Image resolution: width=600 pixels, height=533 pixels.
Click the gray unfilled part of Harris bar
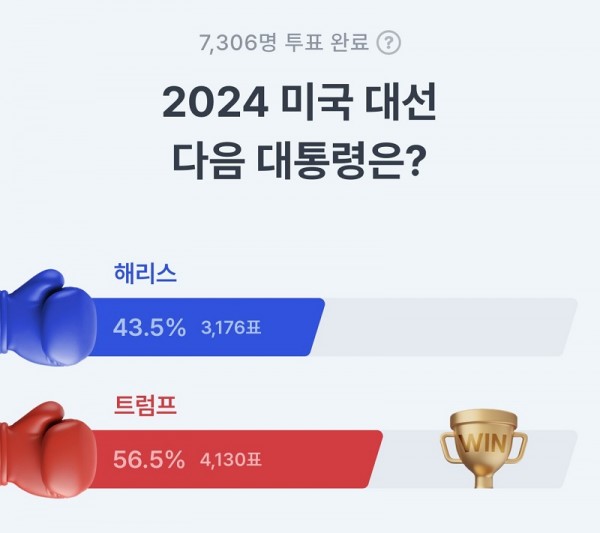point(450,327)
